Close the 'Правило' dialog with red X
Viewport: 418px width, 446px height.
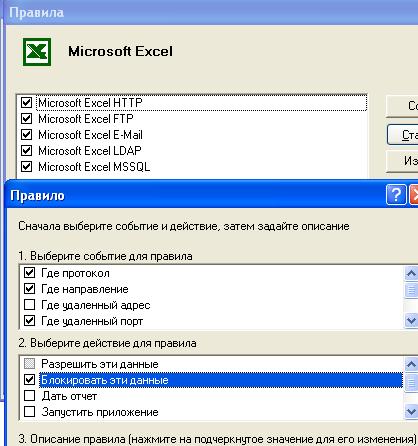pos(413,194)
